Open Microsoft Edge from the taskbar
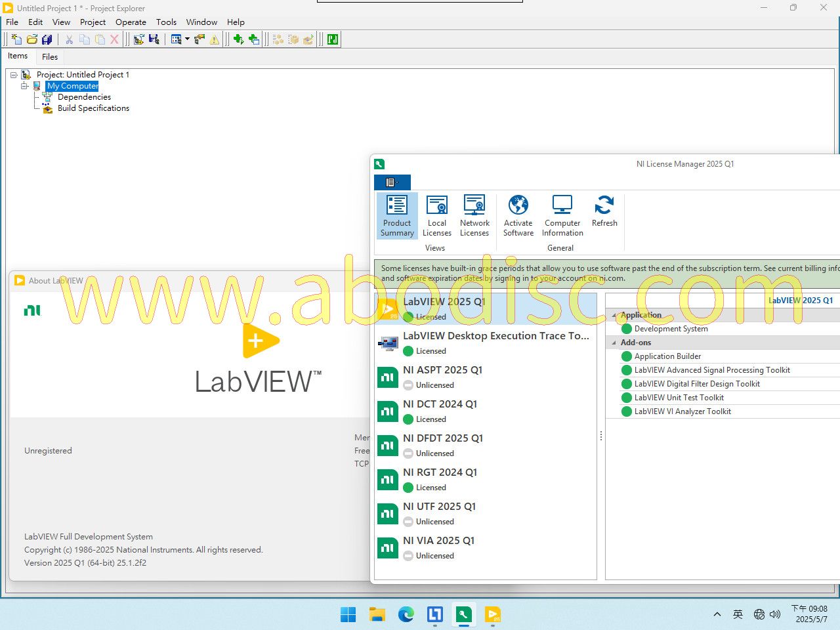Image resolution: width=840 pixels, height=630 pixels. [x=406, y=614]
